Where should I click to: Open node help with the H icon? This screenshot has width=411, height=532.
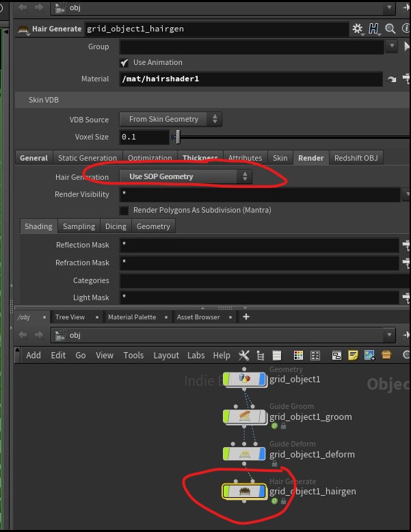pyautogui.click(x=374, y=29)
